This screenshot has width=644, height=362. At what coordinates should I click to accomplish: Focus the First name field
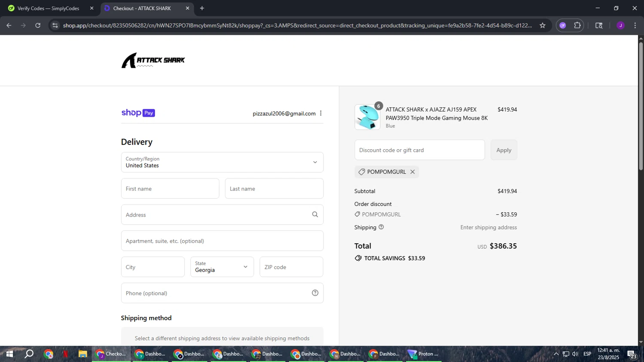170,188
